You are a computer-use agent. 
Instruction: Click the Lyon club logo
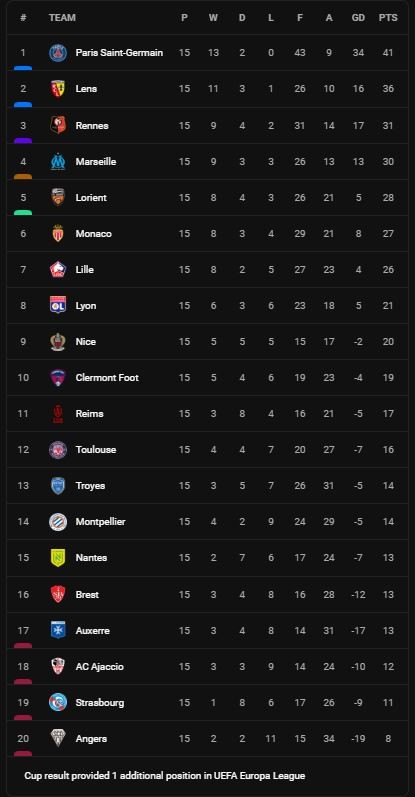pyautogui.click(x=58, y=305)
